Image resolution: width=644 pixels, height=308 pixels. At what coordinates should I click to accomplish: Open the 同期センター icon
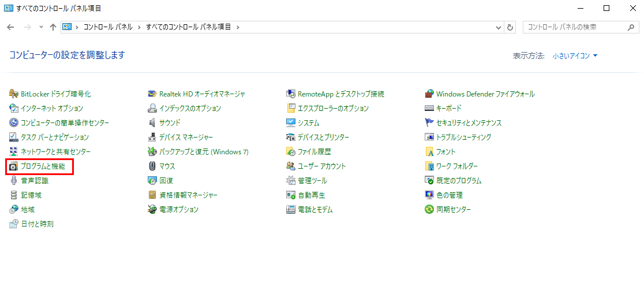tap(429, 209)
